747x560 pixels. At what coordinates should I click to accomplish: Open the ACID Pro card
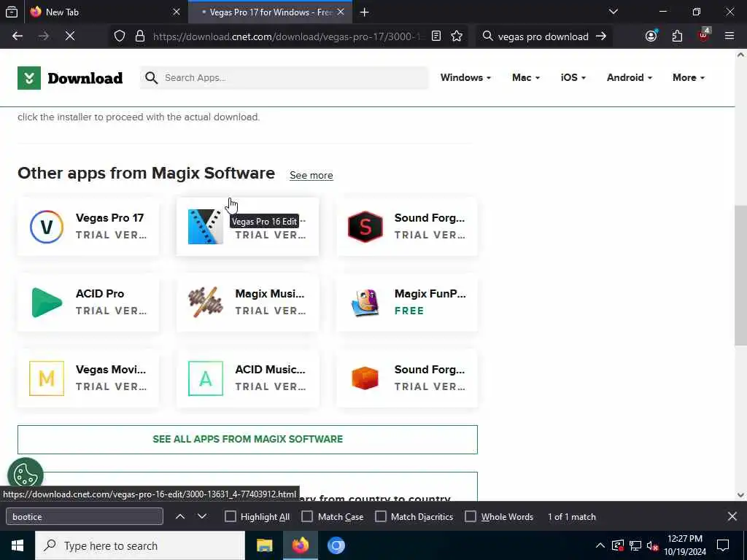click(88, 303)
